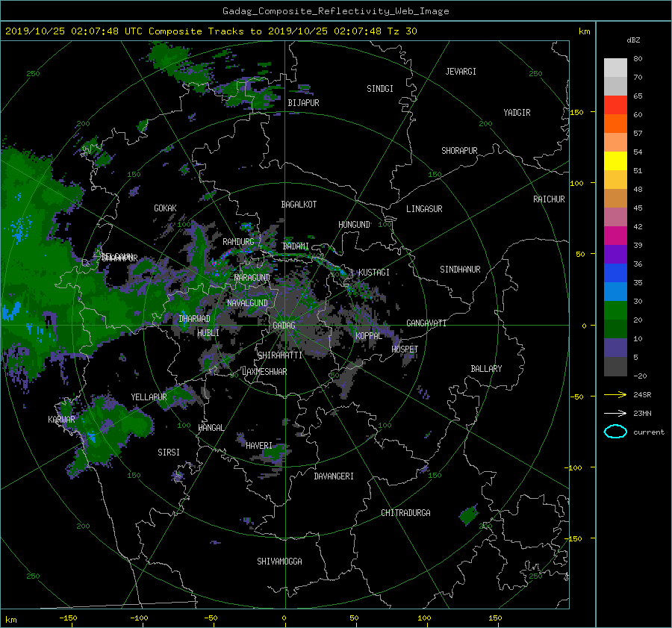The image size is (672, 628).
Task: Click the 'current' legend label
Action: pyautogui.click(x=648, y=432)
